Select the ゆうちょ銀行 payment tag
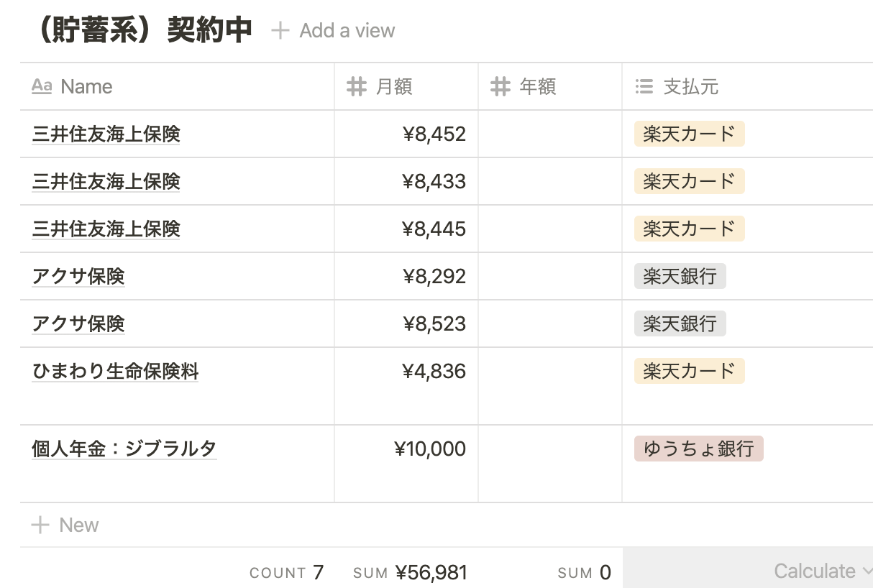The height and width of the screenshot is (588, 873). (x=698, y=449)
